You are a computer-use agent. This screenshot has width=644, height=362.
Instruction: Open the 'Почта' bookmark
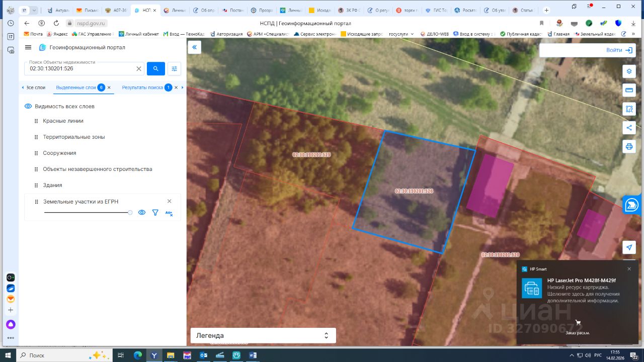tap(33, 34)
